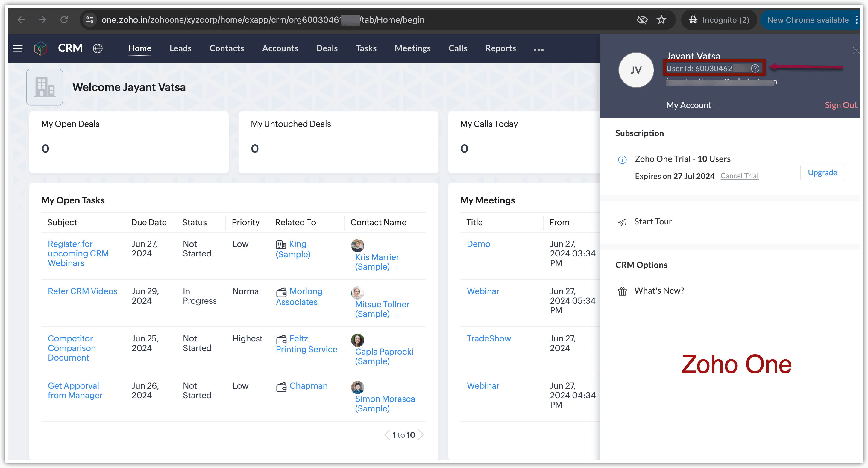The width and height of the screenshot is (868, 468).
Task: Switch to the Reports tab
Action: tap(500, 48)
